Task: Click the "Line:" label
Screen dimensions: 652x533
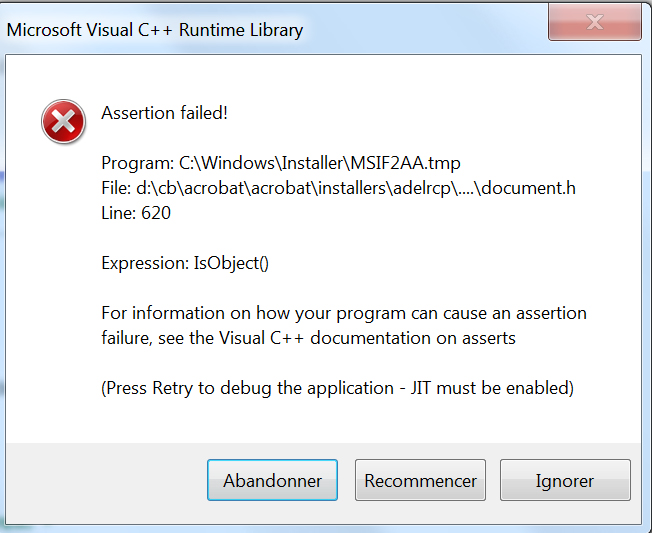Action: pyautogui.click(x=119, y=213)
